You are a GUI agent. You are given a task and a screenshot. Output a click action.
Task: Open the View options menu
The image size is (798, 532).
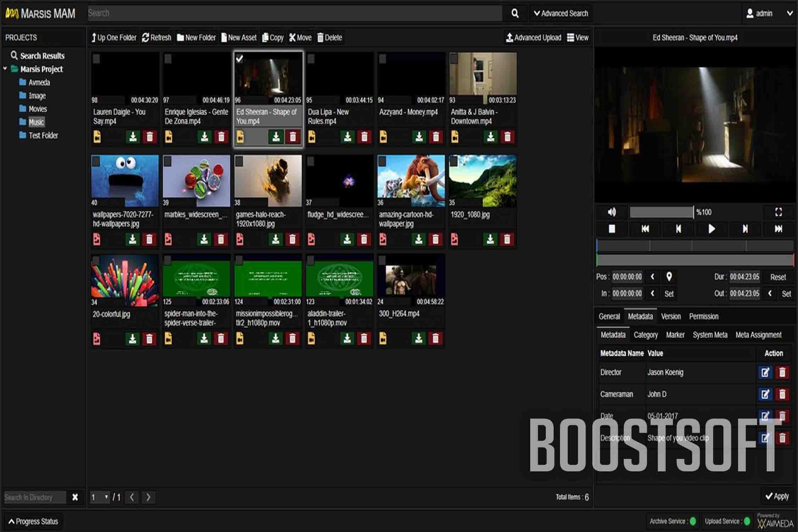578,38
